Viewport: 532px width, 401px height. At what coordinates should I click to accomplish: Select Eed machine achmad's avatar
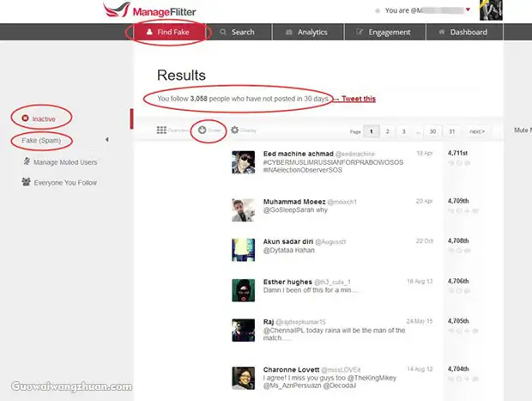[x=244, y=162]
